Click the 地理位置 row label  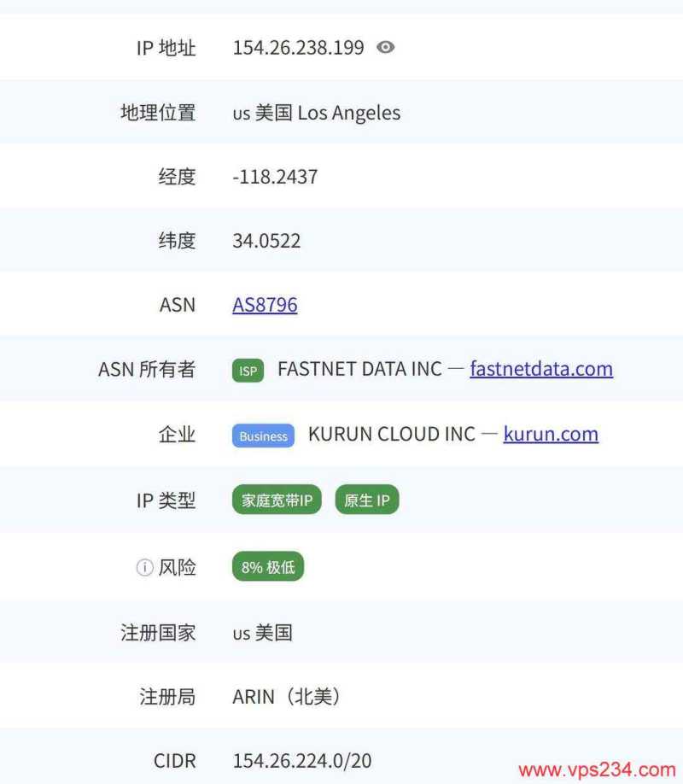158,112
